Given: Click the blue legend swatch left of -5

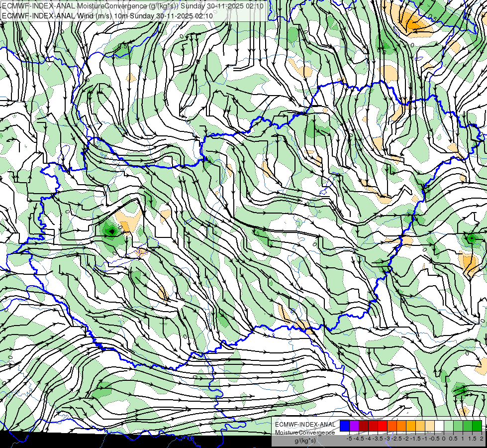Looking at the screenshot, I should pos(345,426).
